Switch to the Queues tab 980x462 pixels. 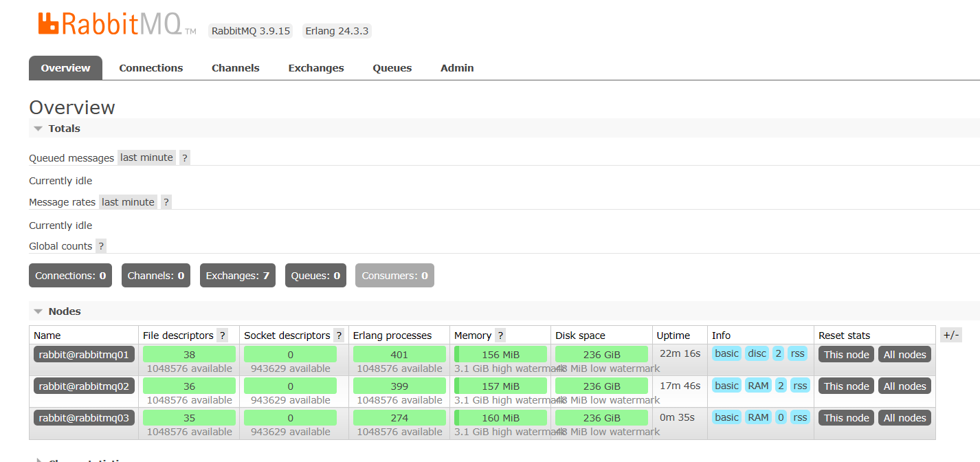[x=392, y=67]
